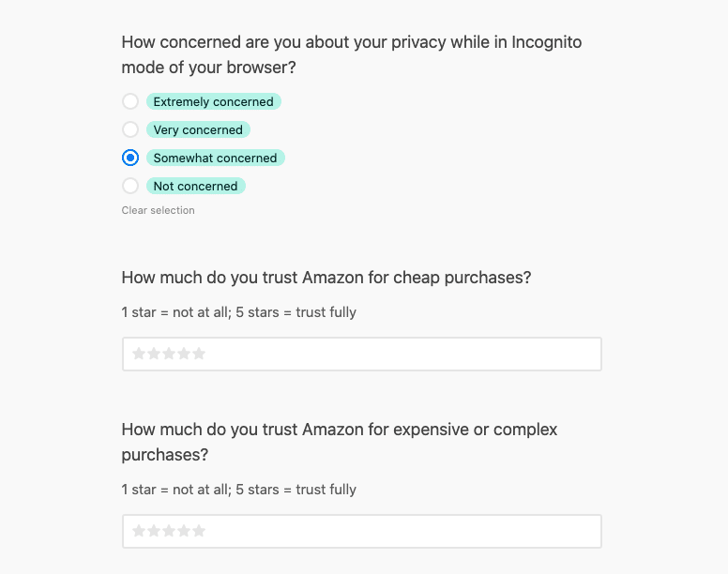
Task: Give cheap purchases a three-star rating
Action: 169,354
